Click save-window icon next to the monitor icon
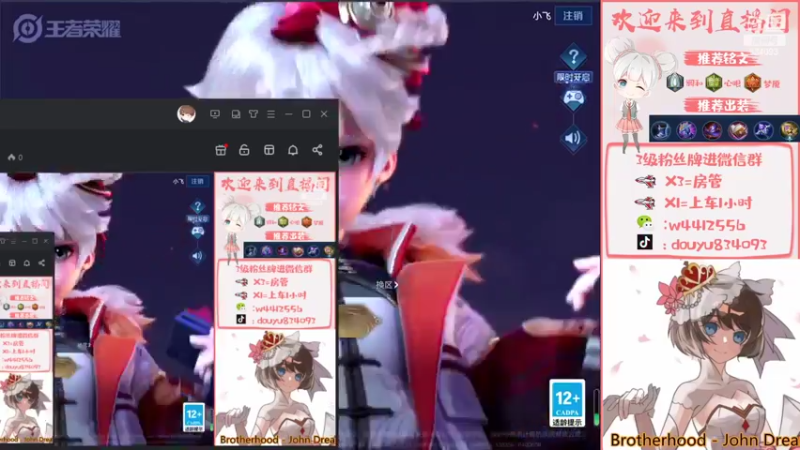The width and height of the screenshot is (800, 450). [236, 114]
